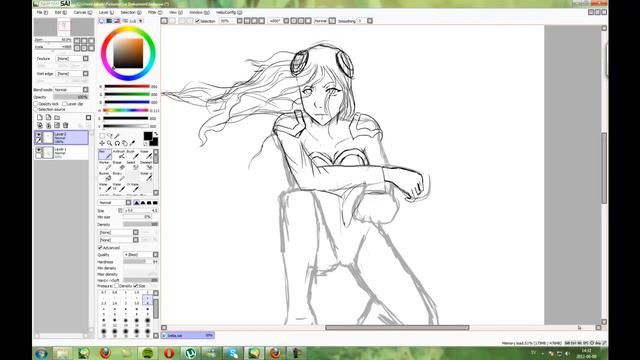Open the Selection menu
The width and height of the screenshot is (640, 360).
[x=131, y=13]
